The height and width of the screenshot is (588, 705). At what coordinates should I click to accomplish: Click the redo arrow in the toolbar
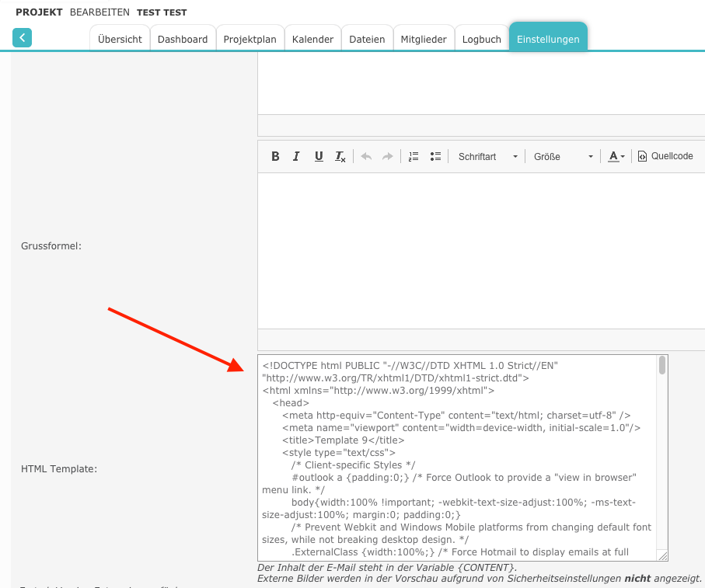[387, 156]
